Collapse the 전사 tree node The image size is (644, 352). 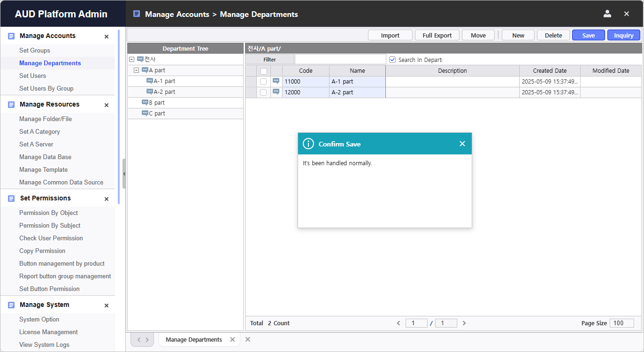(131, 60)
